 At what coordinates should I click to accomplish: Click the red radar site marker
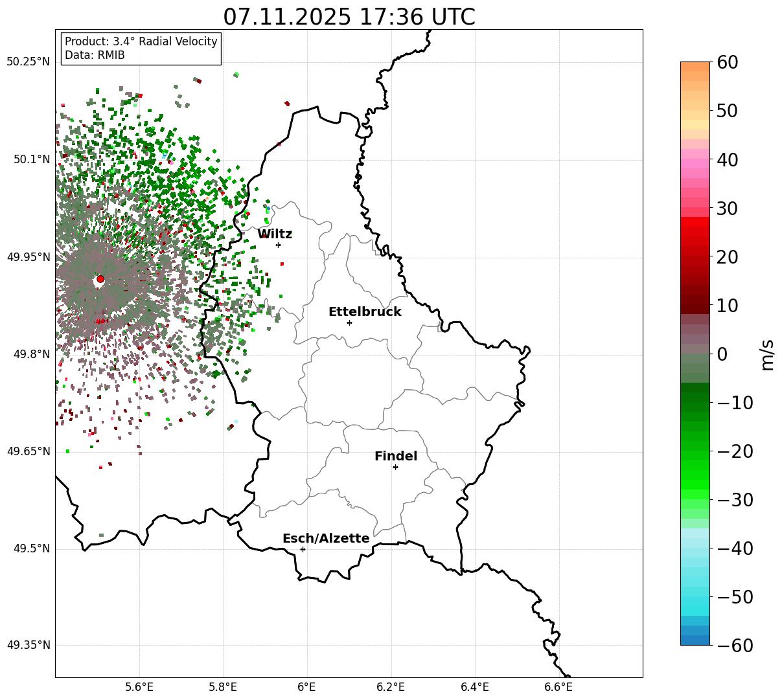click(100, 279)
